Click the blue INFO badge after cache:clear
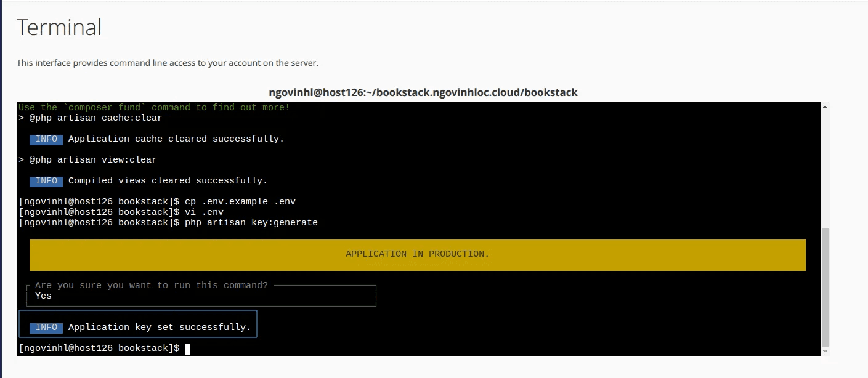 click(46, 139)
